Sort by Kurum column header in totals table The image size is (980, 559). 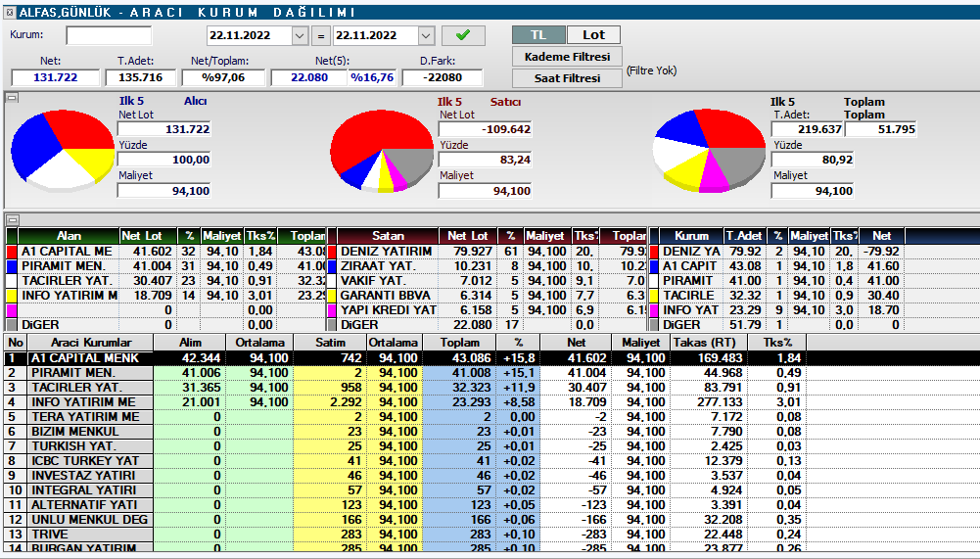[x=691, y=236]
